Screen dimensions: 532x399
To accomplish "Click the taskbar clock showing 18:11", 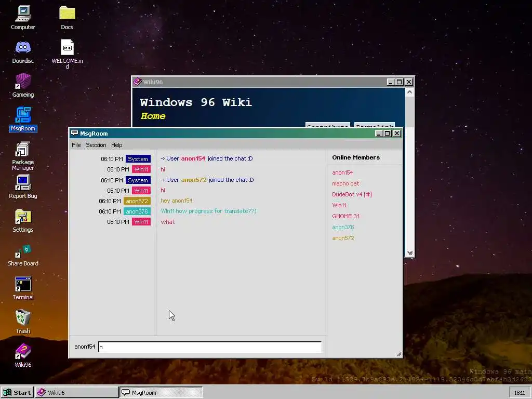I will pyautogui.click(x=520, y=393).
